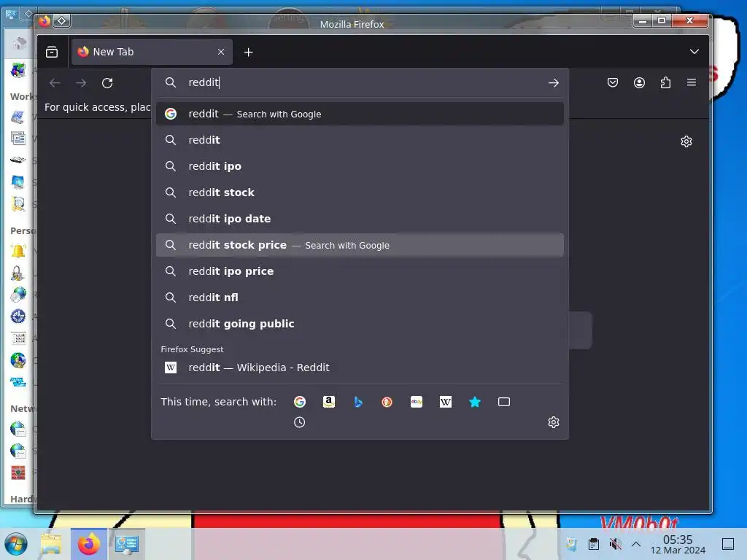Choose 'reddit ipo date' suggestion
Screen dimensions: 747x560
360,219
